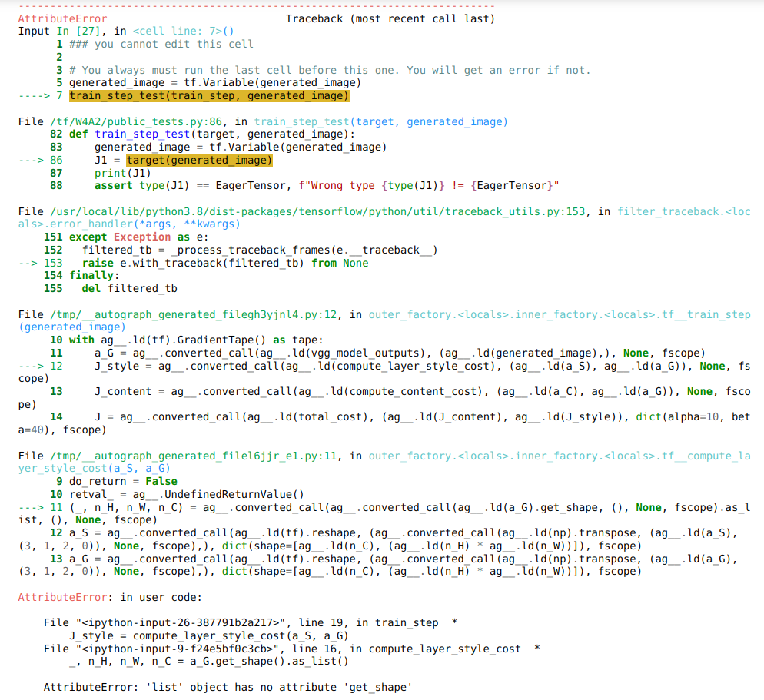Click 'except Exception as e:' on line 151

click(x=139, y=237)
